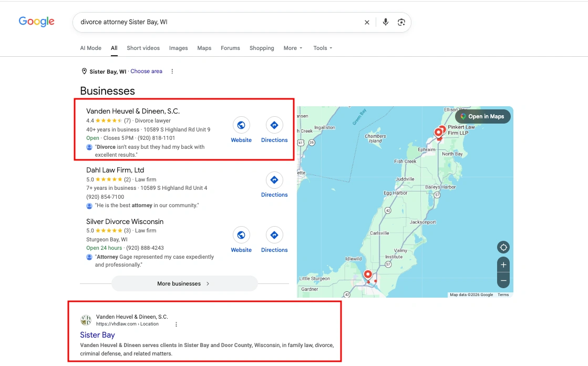Switch to the Forums tab

pyautogui.click(x=230, y=48)
